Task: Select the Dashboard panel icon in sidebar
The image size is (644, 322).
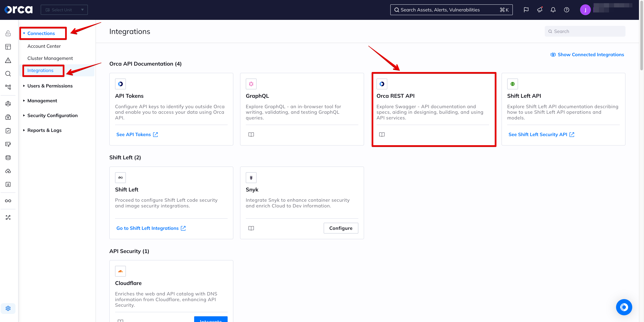Action: point(8,47)
